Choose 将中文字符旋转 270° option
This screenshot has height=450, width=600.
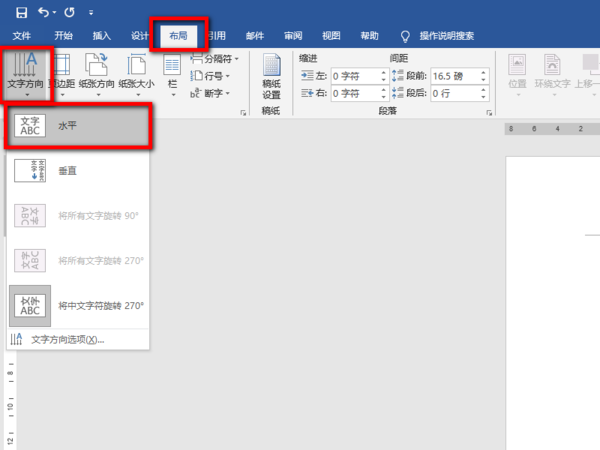pyautogui.click(x=78, y=306)
